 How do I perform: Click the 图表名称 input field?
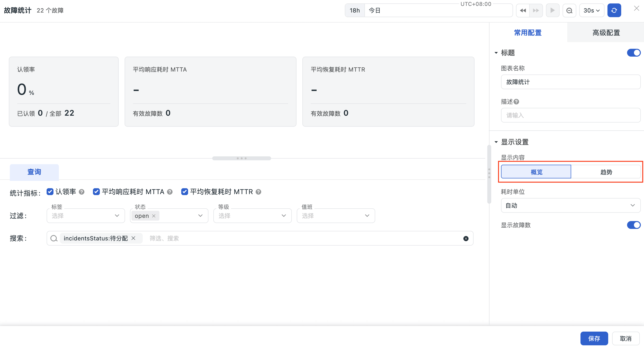point(570,82)
